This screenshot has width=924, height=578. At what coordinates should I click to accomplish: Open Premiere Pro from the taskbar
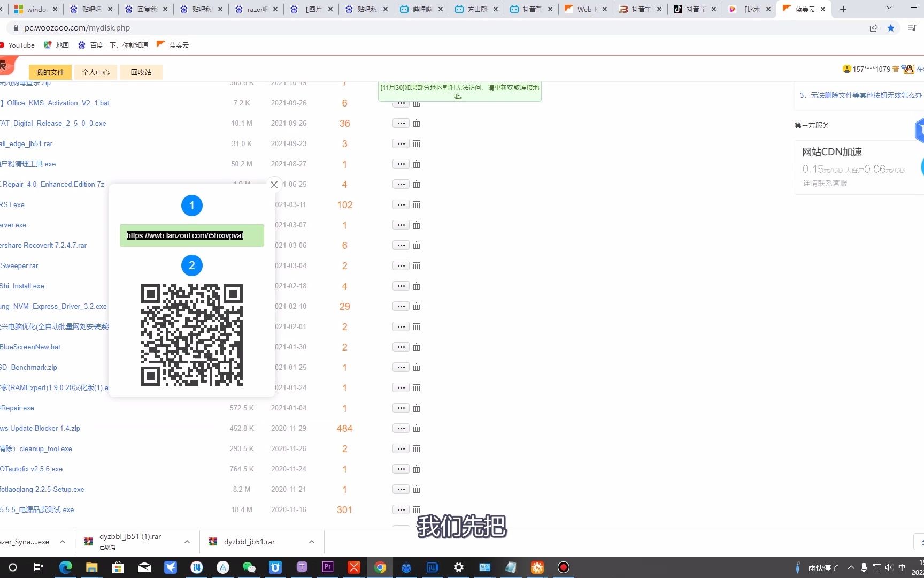coord(328,567)
